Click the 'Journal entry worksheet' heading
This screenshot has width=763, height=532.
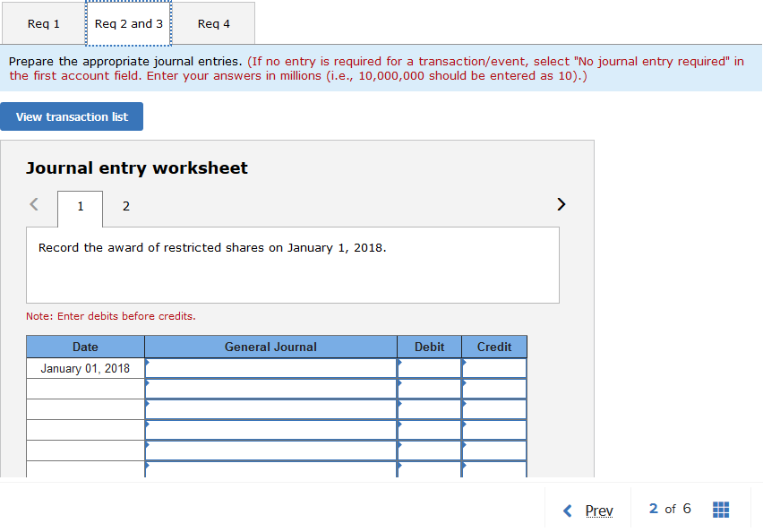point(137,167)
